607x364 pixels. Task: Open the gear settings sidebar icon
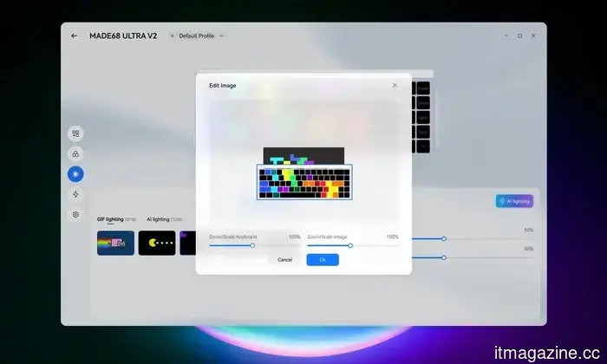(75, 214)
